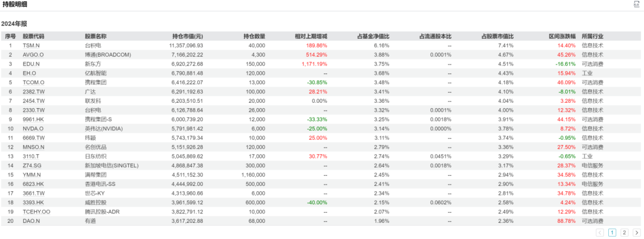Open stock code TCOM.O
The image size is (644, 239).
point(34,82)
